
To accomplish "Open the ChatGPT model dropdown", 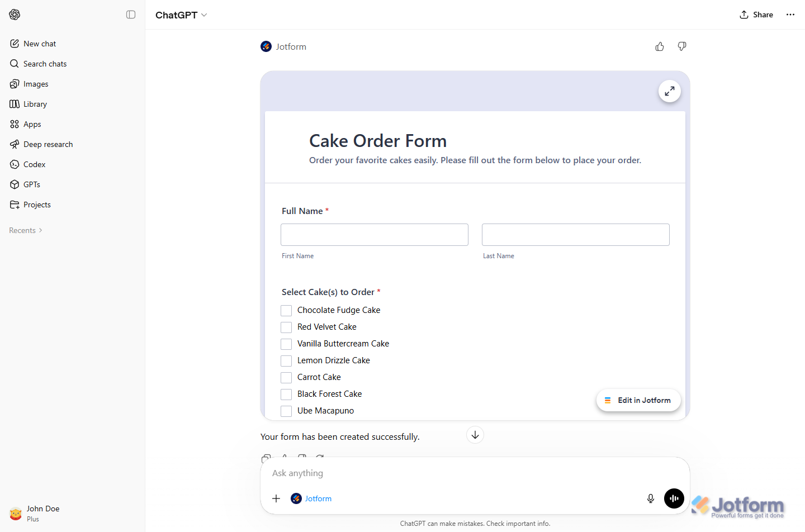I will click(181, 15).
